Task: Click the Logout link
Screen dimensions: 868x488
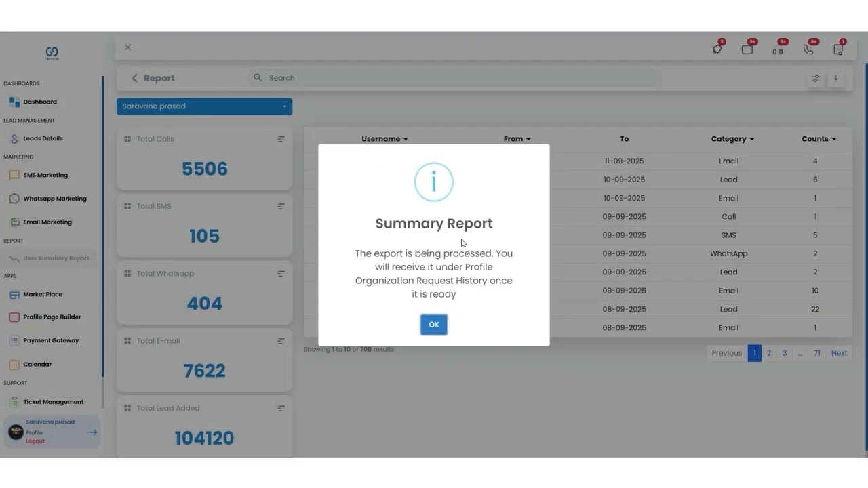Action: 35,441
